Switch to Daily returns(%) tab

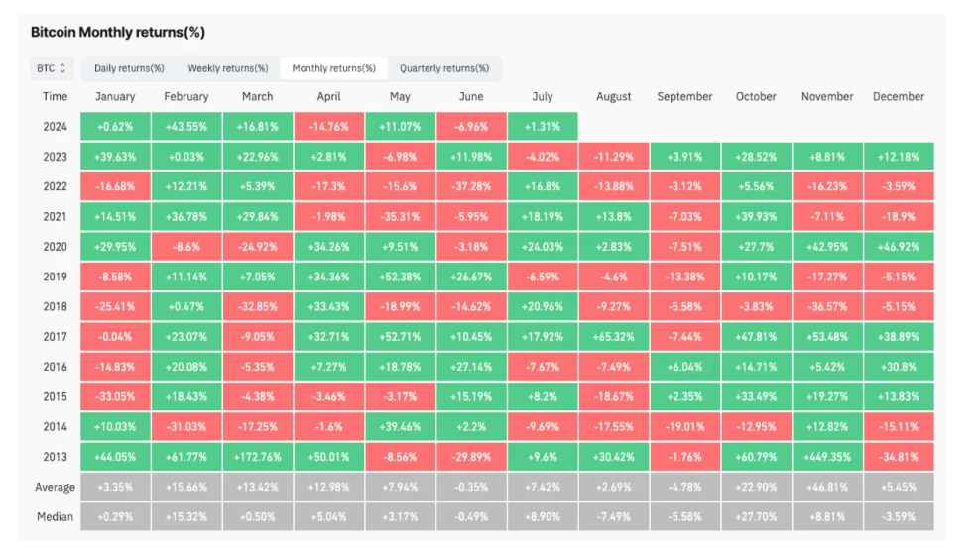(129, 68)
